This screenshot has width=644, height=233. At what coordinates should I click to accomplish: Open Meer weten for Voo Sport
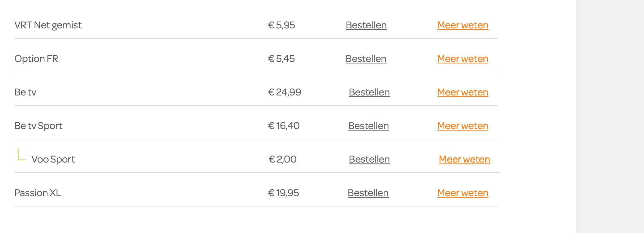[464, 160]
